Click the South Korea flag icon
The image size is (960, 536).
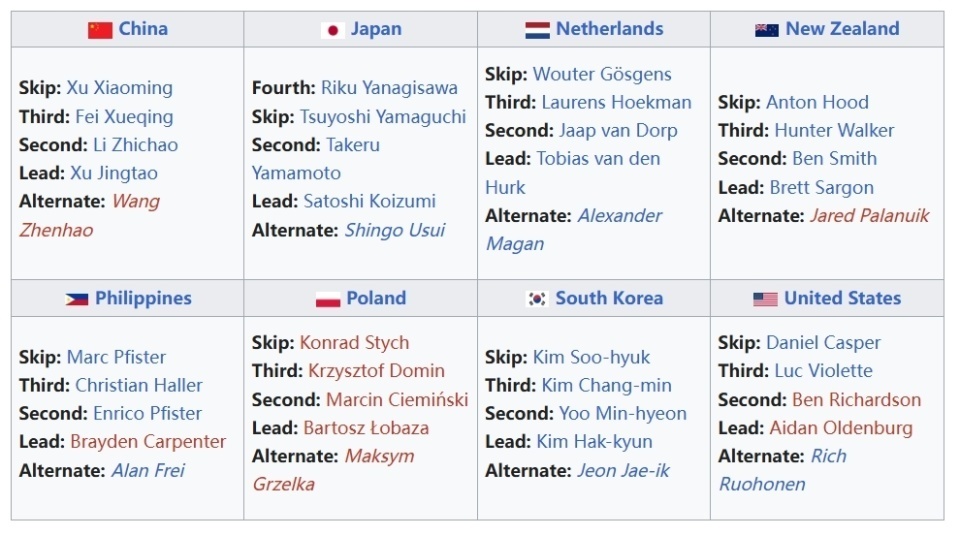pyautogui.click(x=537, y=299)
